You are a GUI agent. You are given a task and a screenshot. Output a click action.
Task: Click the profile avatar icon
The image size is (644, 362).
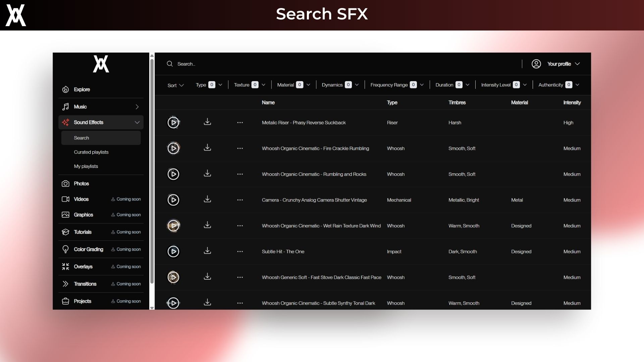coord(536,64)
